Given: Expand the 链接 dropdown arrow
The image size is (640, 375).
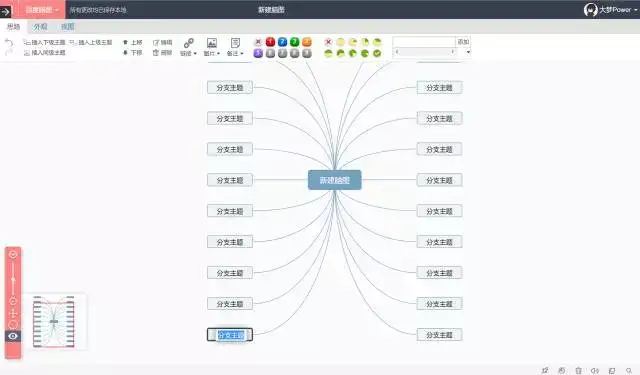Looking at the screenshot, I should 195,54.
